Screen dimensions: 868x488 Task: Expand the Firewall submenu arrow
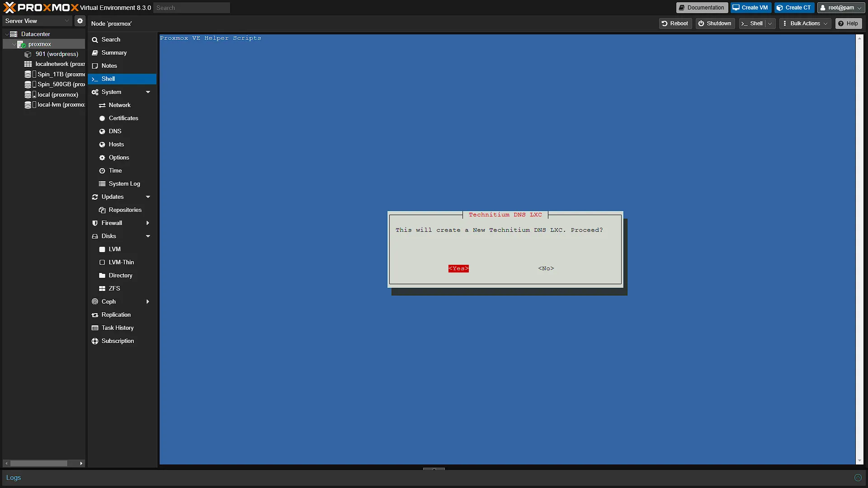[148, 223]
